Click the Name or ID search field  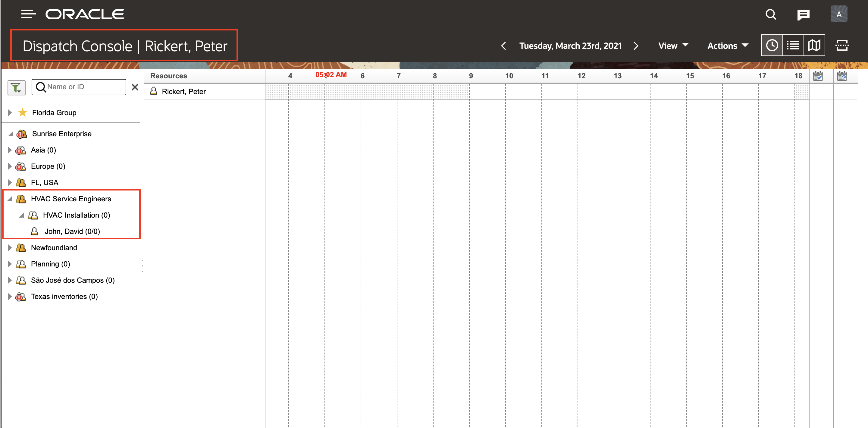click(84, 87)
